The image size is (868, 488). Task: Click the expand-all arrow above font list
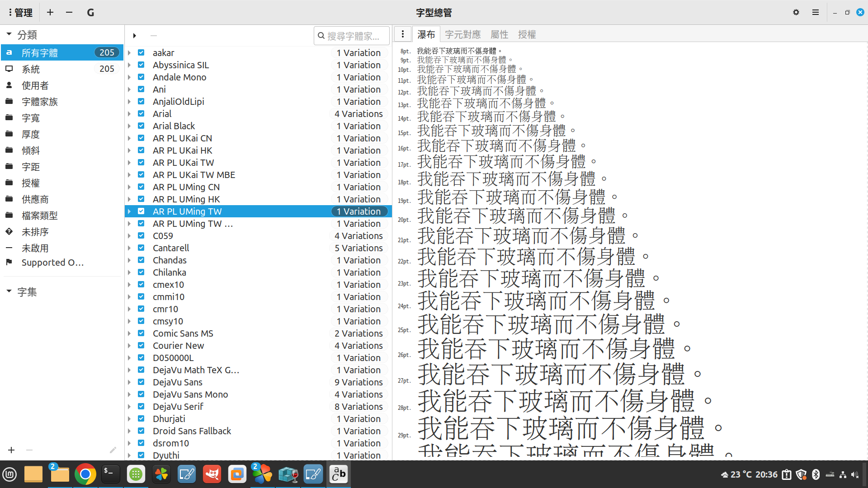[134, 36]
